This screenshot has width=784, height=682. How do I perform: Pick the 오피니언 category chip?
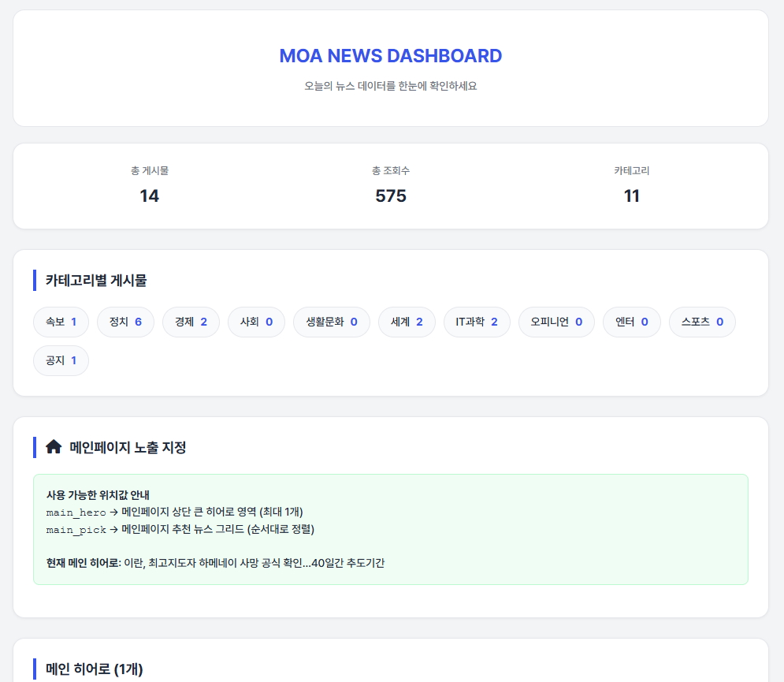click(556, 322)
